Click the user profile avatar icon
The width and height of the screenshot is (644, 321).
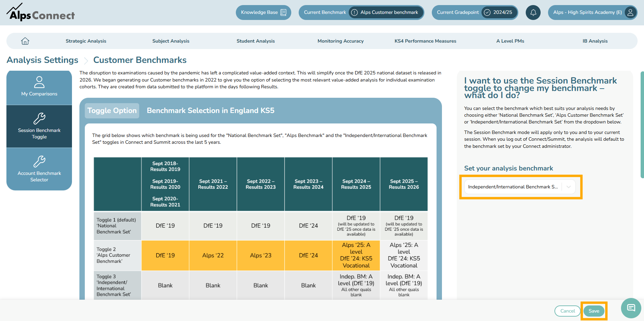(630, 13)
